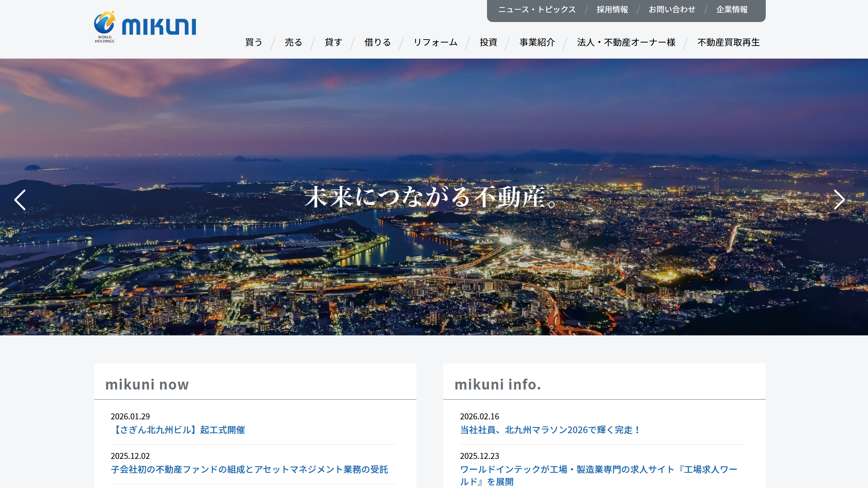
Task: Open the 法人・不動産オーナー様 page
Action: click(x=626, y=42)
